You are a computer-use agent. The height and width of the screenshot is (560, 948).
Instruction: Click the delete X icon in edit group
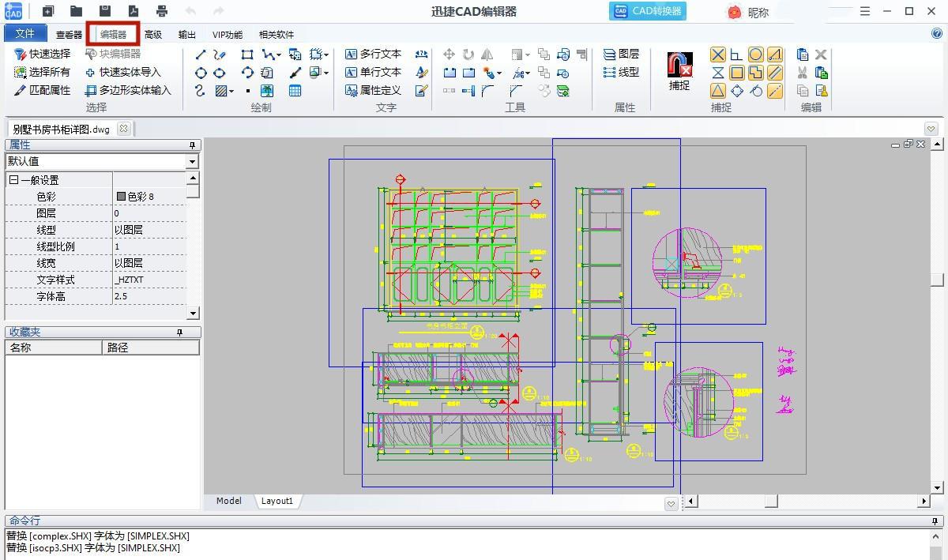(822, 54)
